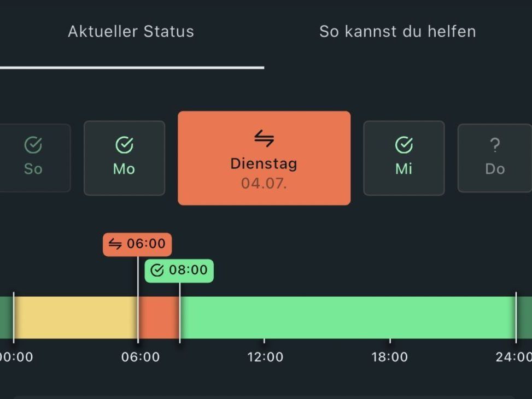Click the green segment of the timeline

tap(347, 318)
